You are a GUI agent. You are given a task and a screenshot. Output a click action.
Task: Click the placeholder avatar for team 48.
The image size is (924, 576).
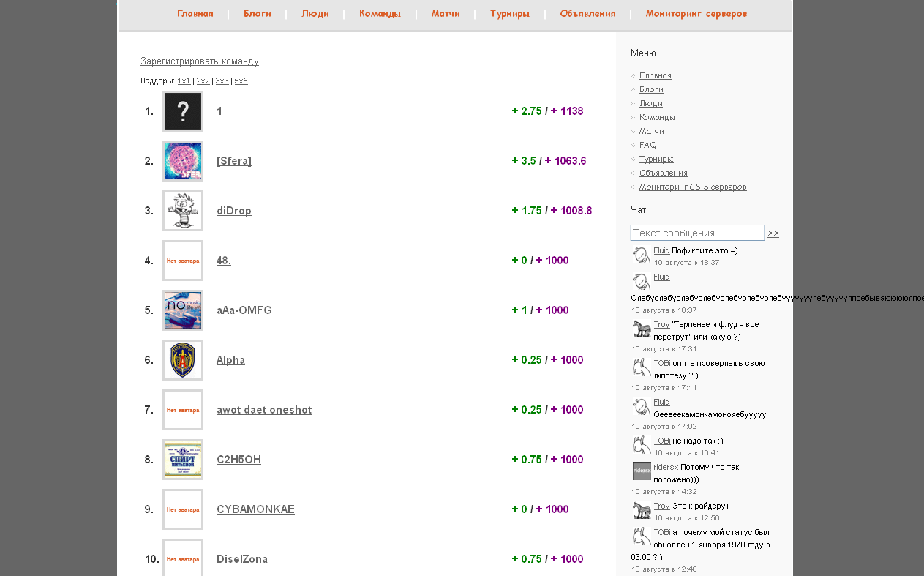click(183, 261)
